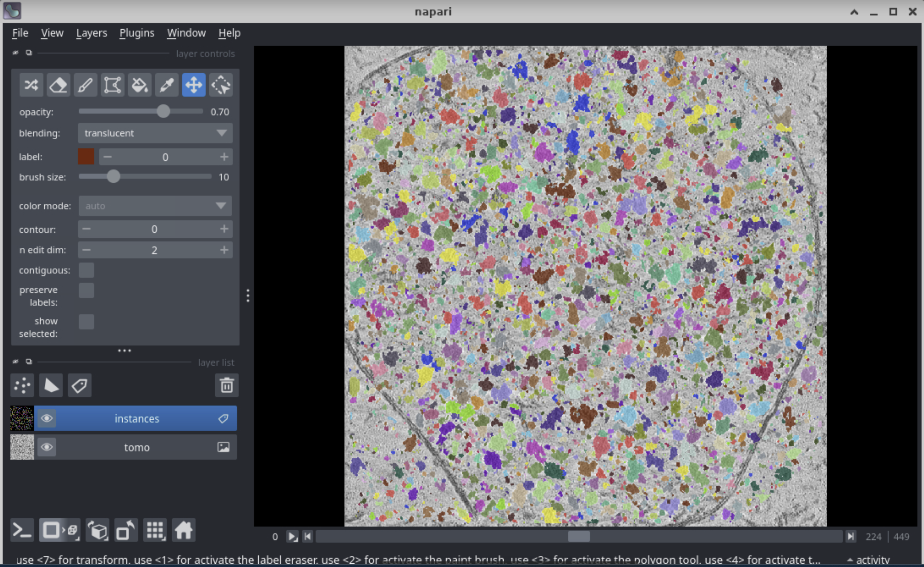The image size is (924, 567).
Task: Open the color mode dropdown
Action: pyautogui.click(x=155, y=206)
